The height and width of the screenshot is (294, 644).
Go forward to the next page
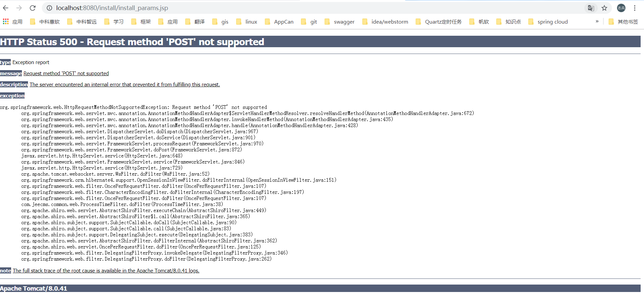coord(19,8)
